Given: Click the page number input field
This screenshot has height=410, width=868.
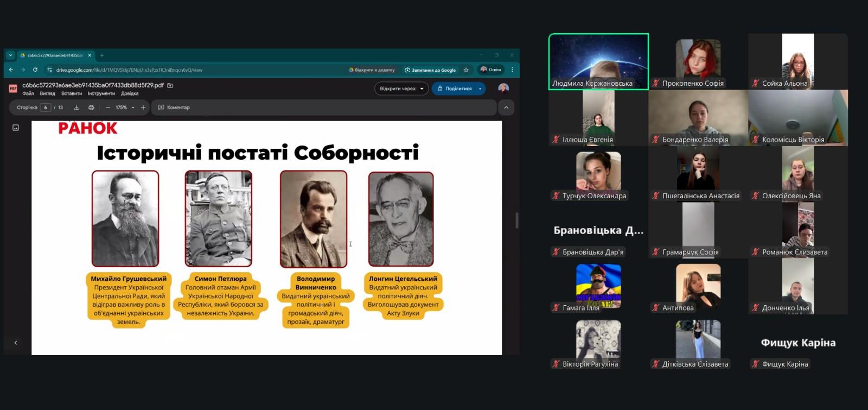Looking at the screenshot, I should point(46,108).
